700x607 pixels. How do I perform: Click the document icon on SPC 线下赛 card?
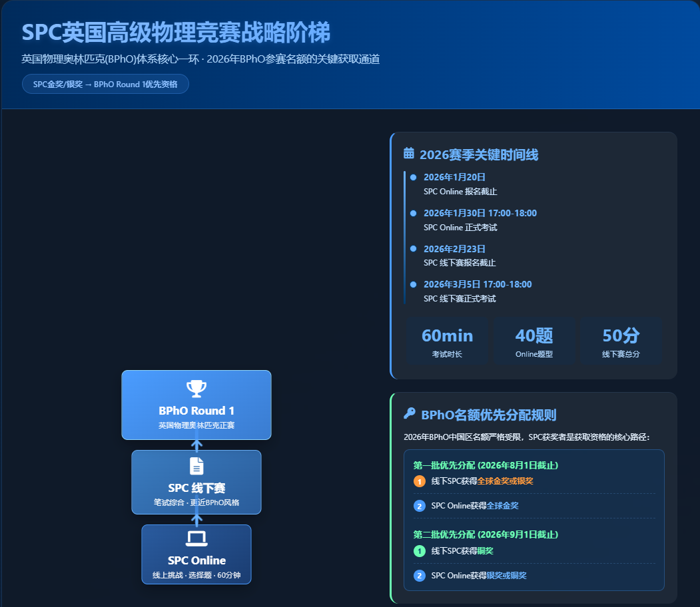(196, 466)
